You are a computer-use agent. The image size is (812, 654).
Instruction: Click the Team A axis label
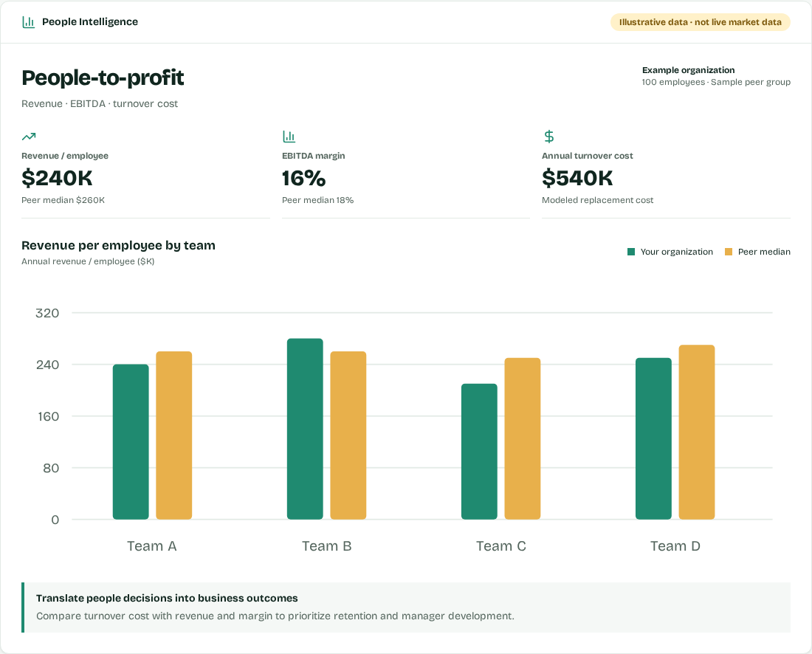click(152, 546)
